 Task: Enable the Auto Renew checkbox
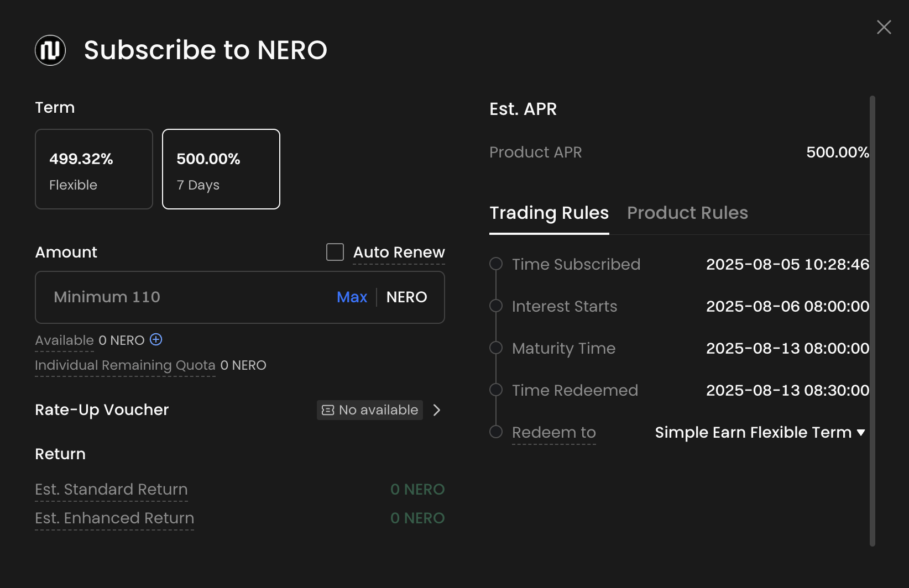coord(335,252)
